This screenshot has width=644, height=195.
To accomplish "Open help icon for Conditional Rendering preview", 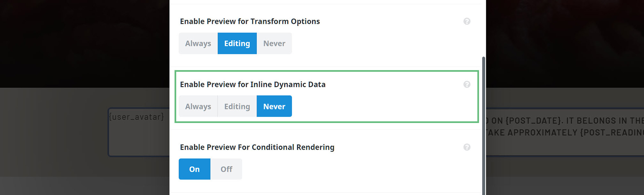I will coord(467,147).
